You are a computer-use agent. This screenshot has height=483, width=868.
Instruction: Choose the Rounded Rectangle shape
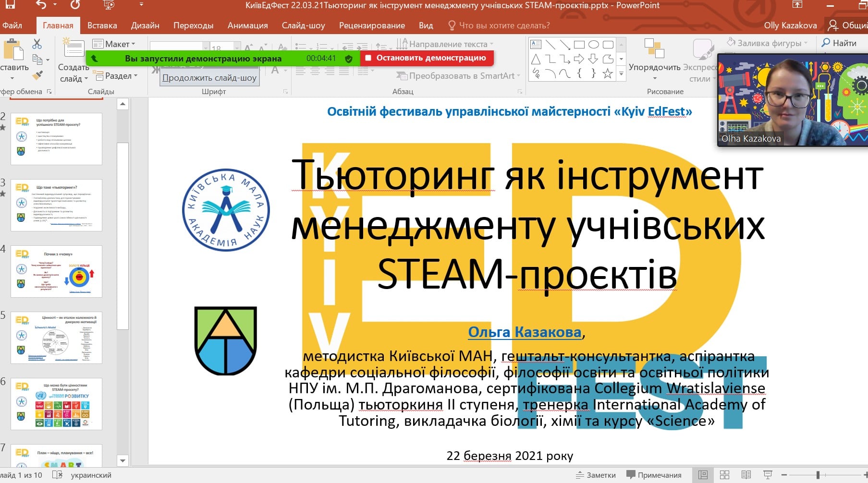tap(608, 45)
